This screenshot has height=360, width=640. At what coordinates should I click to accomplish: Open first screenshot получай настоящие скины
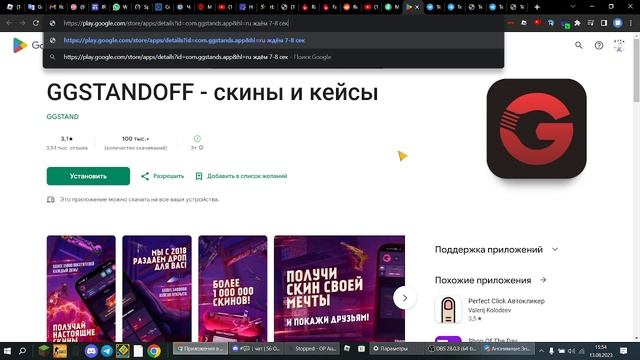point(81,289)
